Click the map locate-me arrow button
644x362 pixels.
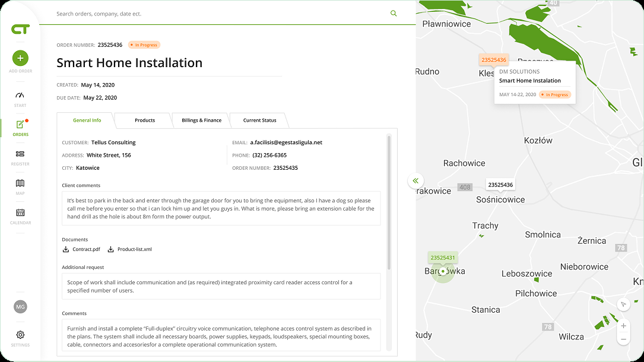pyautogui.click(x=623, y=304)
